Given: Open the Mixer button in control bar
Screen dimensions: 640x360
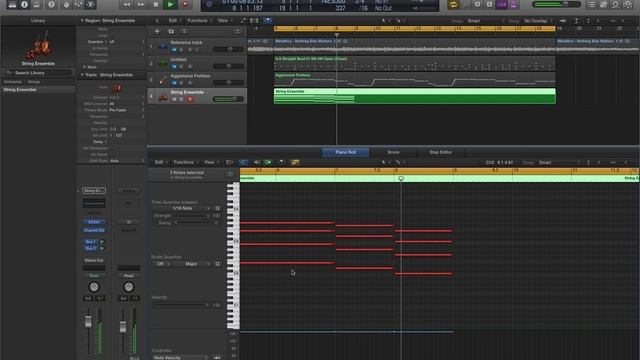Looking at the screenshot, I should click(x=78, y=4).
